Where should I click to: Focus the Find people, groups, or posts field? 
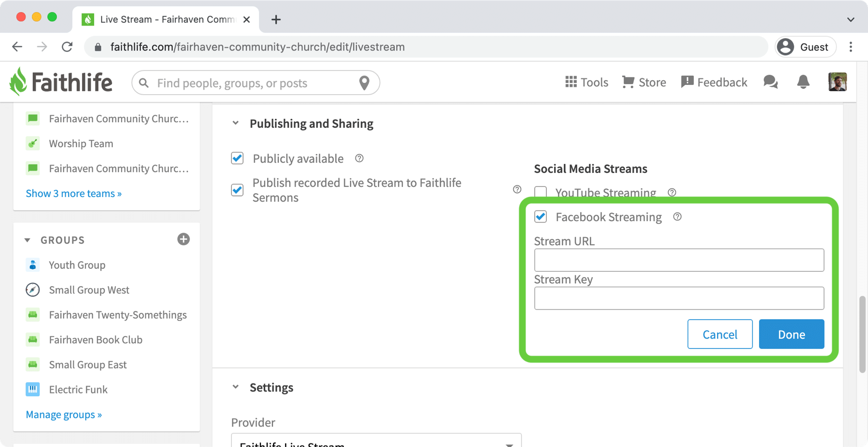[x=256, y=83]
